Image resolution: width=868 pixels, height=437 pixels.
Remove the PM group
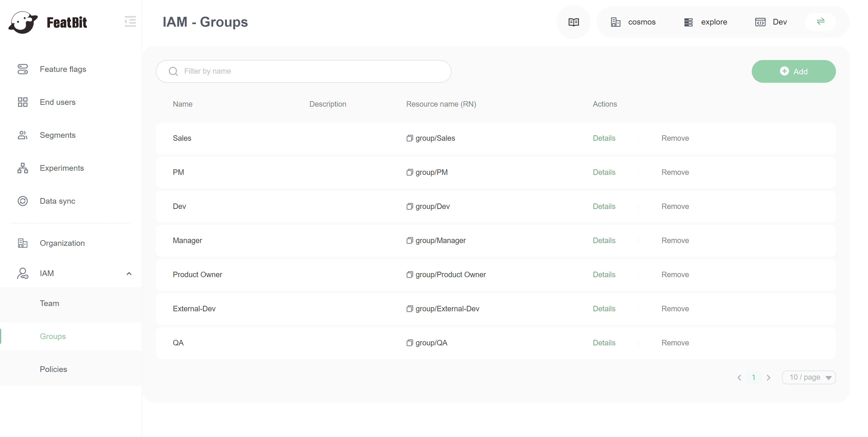tap(675, 172)
